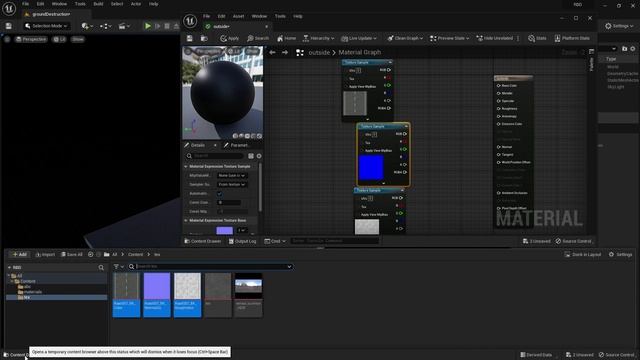Click the purple texture swatch in Details
The image size is (640, 360).
coord(224,231)
